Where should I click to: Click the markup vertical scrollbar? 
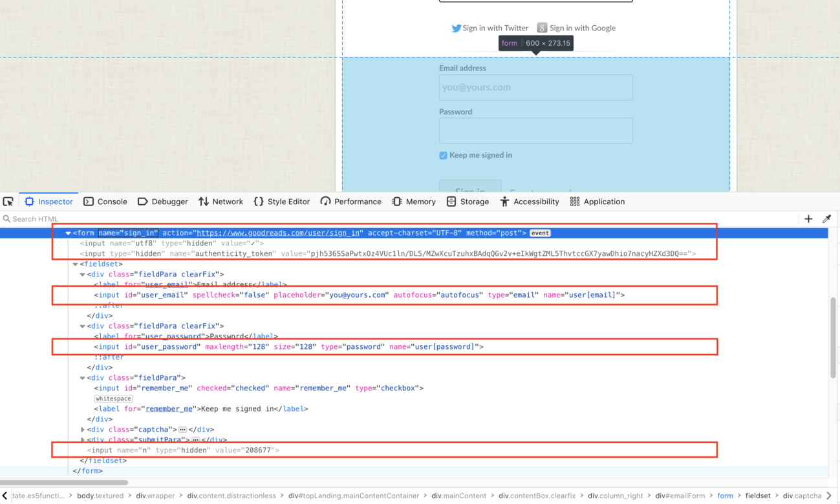[833, 338]
